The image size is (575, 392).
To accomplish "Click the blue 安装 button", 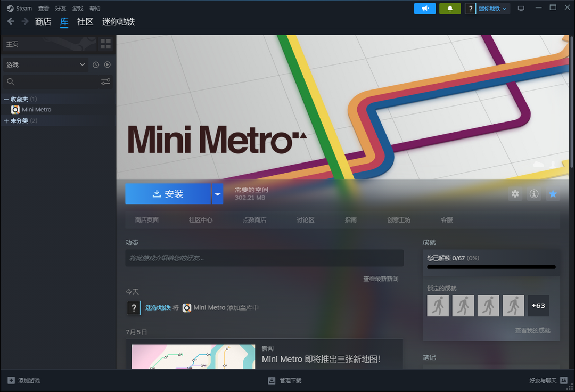I will coord(168,194).
